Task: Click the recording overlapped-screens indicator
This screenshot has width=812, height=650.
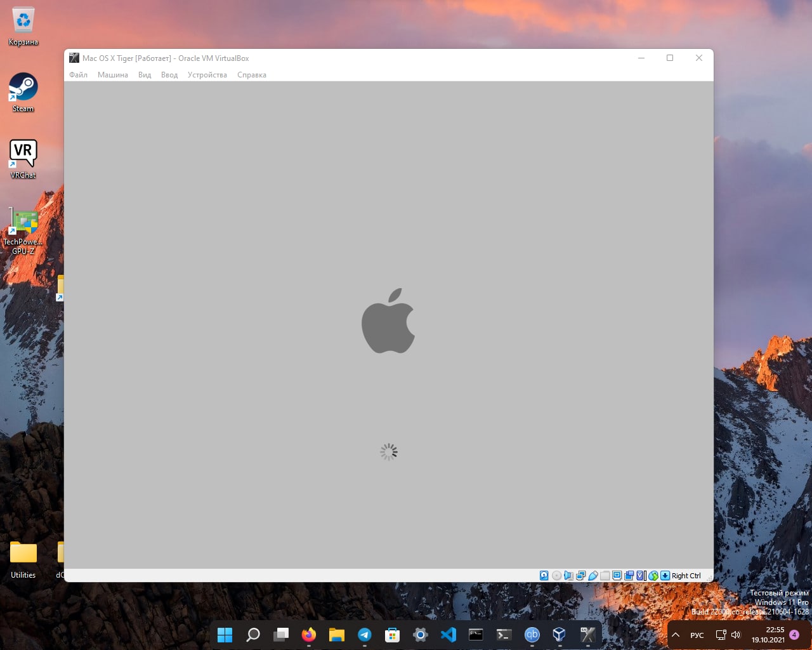Action: click(629, 576)
